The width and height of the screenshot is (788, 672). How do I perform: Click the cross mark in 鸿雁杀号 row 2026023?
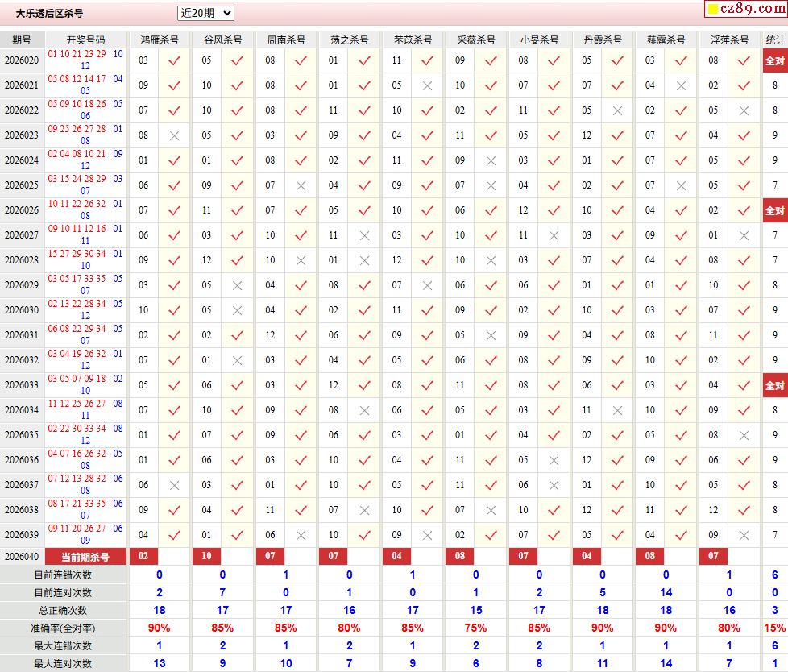(x=174, y=135)
